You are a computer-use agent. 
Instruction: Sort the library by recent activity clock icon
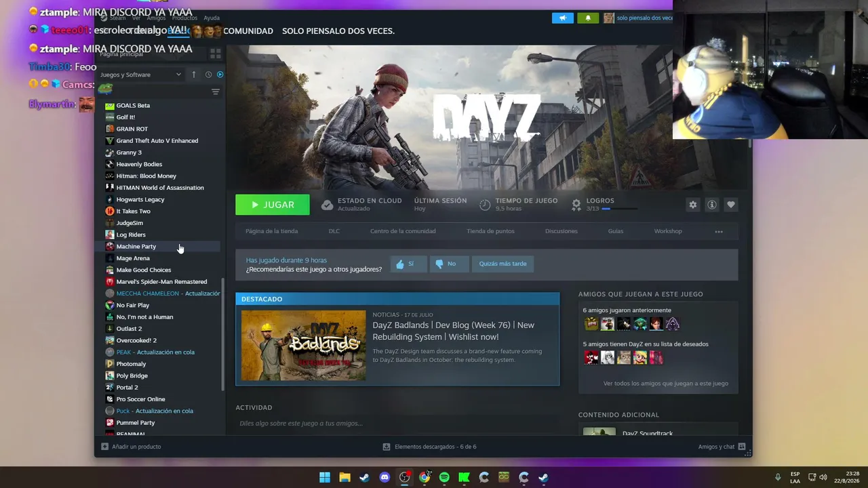click(208, 75)
